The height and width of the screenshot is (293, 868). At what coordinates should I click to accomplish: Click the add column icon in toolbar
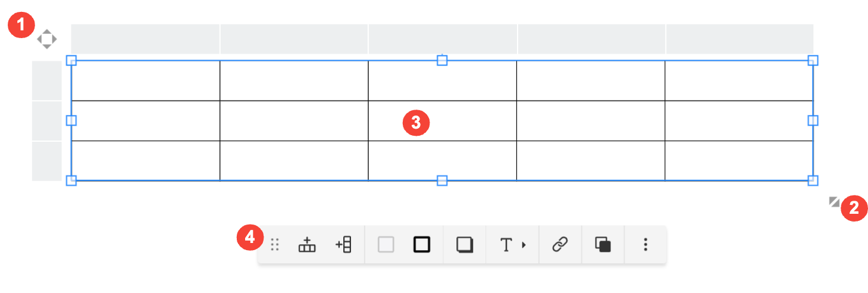(343, 245)
